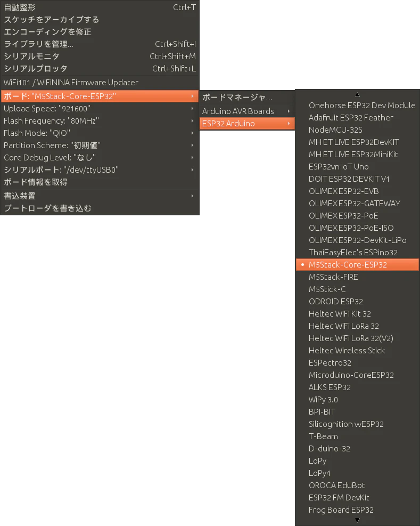Select WiPy 3.0 board
420x526 pixels.
pos(357,400)
